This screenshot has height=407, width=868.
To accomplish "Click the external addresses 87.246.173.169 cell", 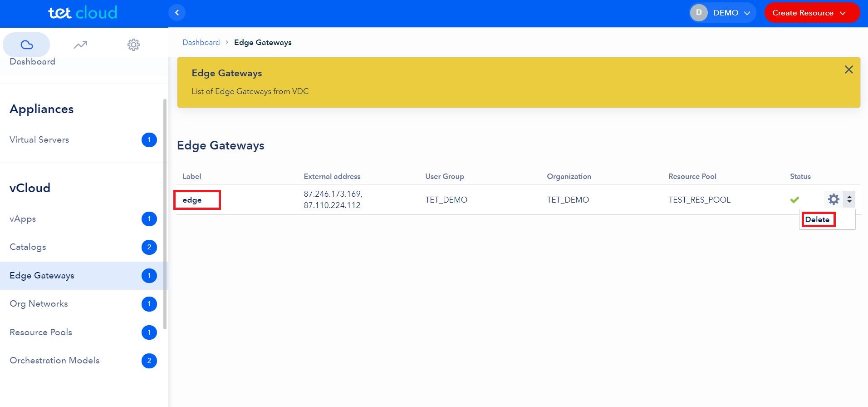I will [x=333, y=199].
